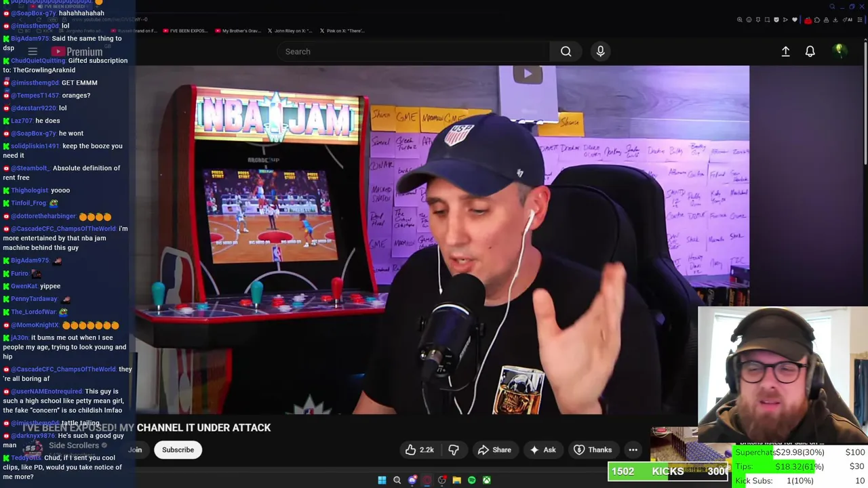Click chat username Thighologist
The width and height of the screenshot is (868, 488).
pos(30,190)
